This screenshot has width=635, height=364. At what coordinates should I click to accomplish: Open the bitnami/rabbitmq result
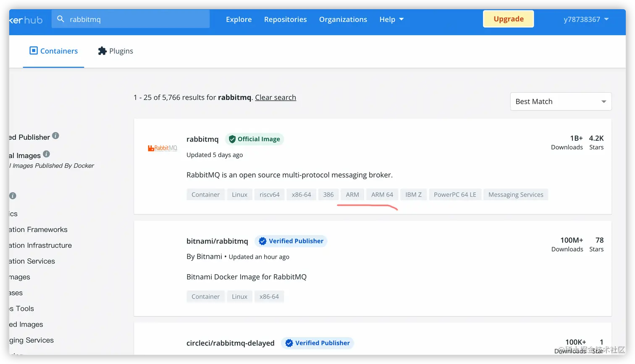[217, 241]
